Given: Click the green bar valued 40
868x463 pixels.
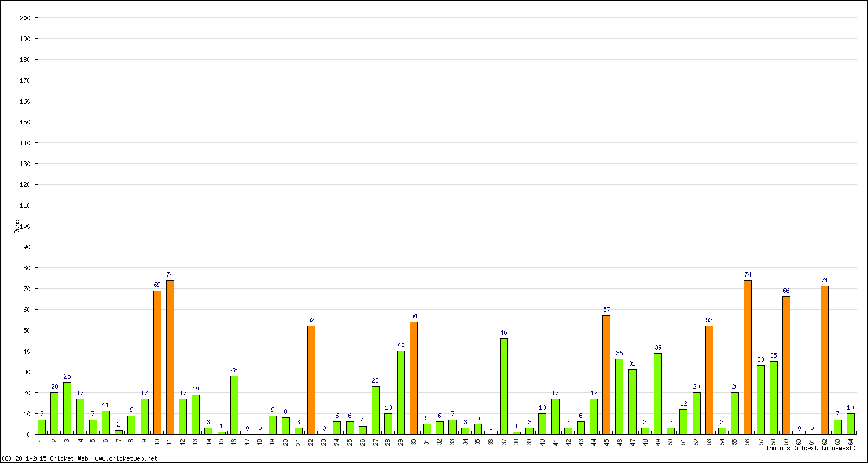Looking at the screenshot, I should (x=401, y=392).
